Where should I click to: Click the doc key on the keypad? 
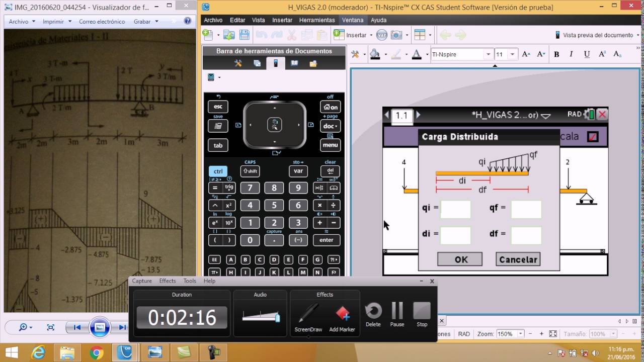pos(330,126)
